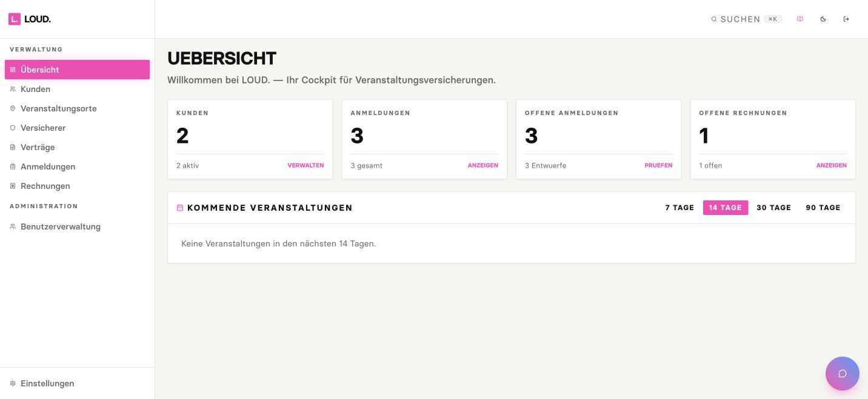868x399 pixels.
Task: Click the '1 offen' text on Rechnungen card
Action: 710,165
